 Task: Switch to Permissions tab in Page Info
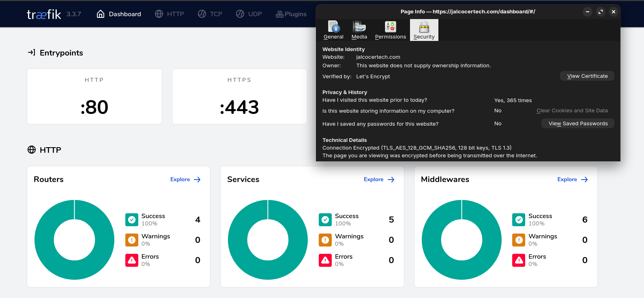[x=391, y=30]
